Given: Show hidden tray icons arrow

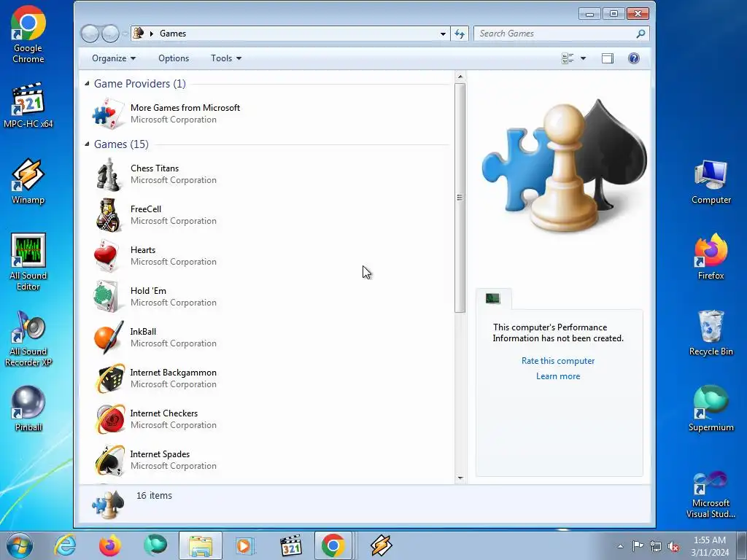Looking at the screenshot, I should [620, 546].
